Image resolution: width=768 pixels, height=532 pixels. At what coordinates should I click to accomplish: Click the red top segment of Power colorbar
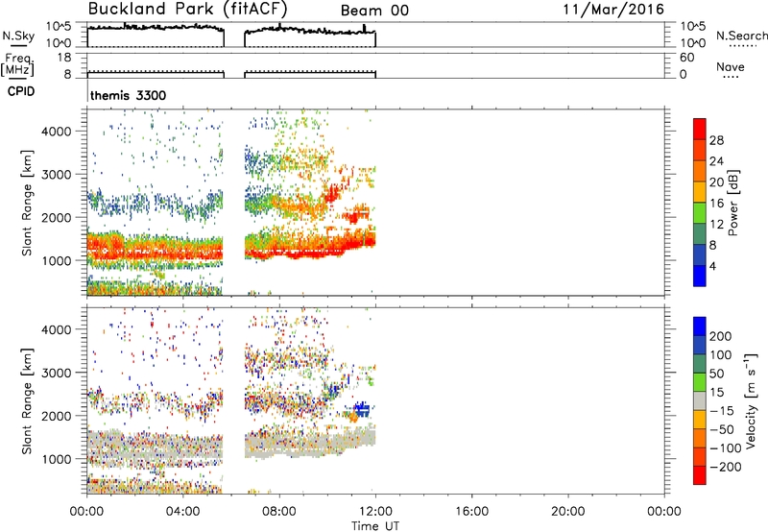pyautogui.click(x=700, y=129)
